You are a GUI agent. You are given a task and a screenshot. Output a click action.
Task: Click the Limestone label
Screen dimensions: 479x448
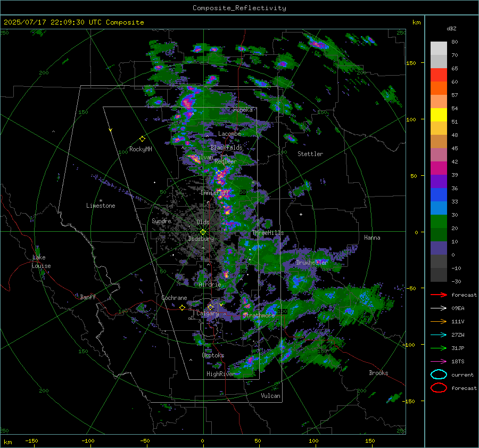(x=101, y=206)
